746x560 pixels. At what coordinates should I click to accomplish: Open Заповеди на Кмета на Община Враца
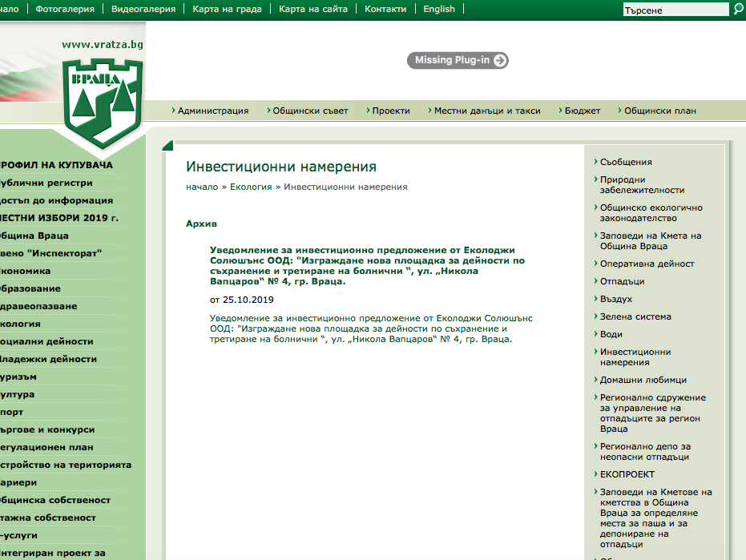click(x=651, y=241)
